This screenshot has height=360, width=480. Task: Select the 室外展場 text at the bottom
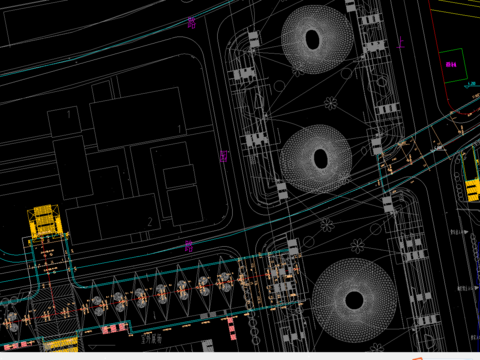pos(151,340)
